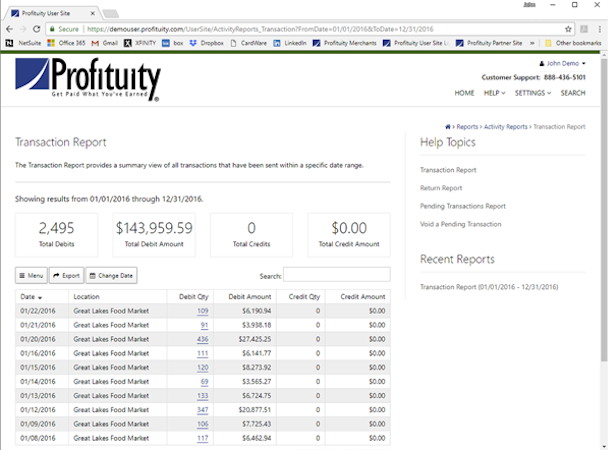Click $27,425.25 debit amount cell
Image resolution: width=609 pixels, height=450 pixels.
[x=245, y=339]
